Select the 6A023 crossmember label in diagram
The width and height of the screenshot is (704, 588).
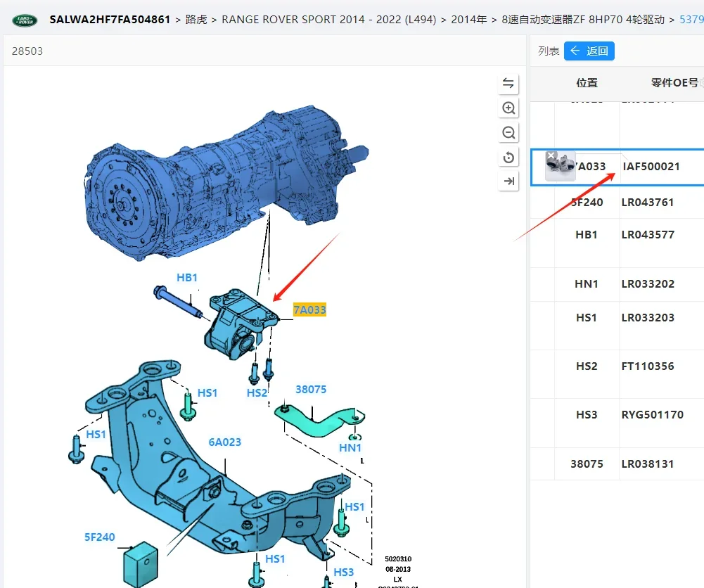pos(224,442)
